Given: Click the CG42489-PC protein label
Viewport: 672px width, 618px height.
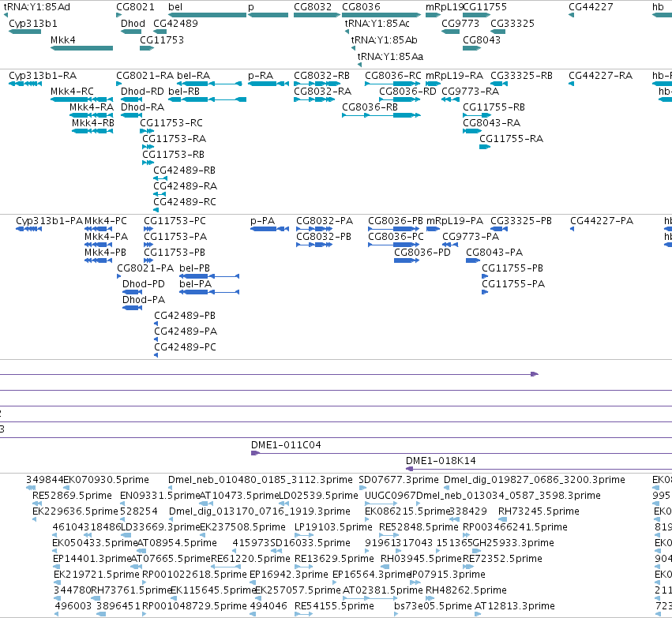Looking at the screenshot, I should coord(185,347).
